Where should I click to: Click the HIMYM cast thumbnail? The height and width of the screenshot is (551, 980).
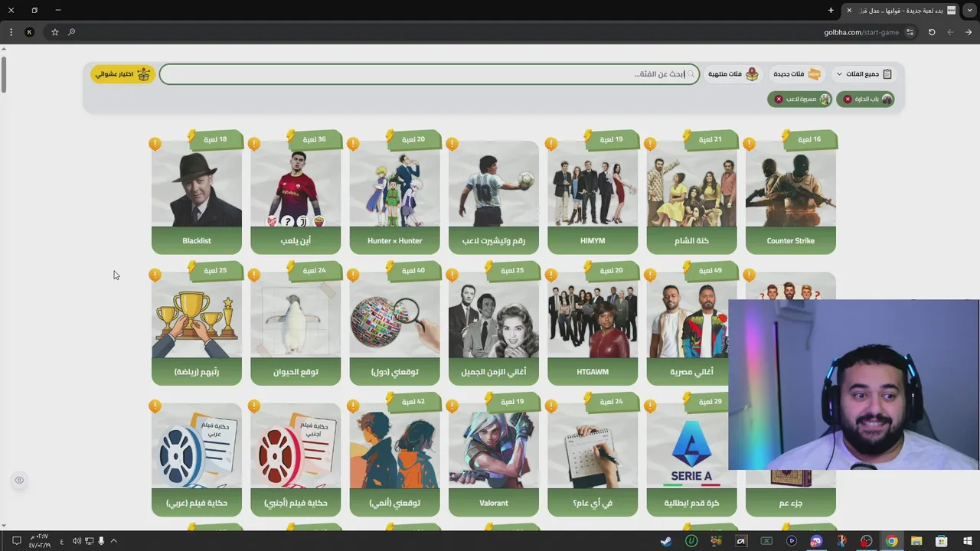[x=593, y=189]
